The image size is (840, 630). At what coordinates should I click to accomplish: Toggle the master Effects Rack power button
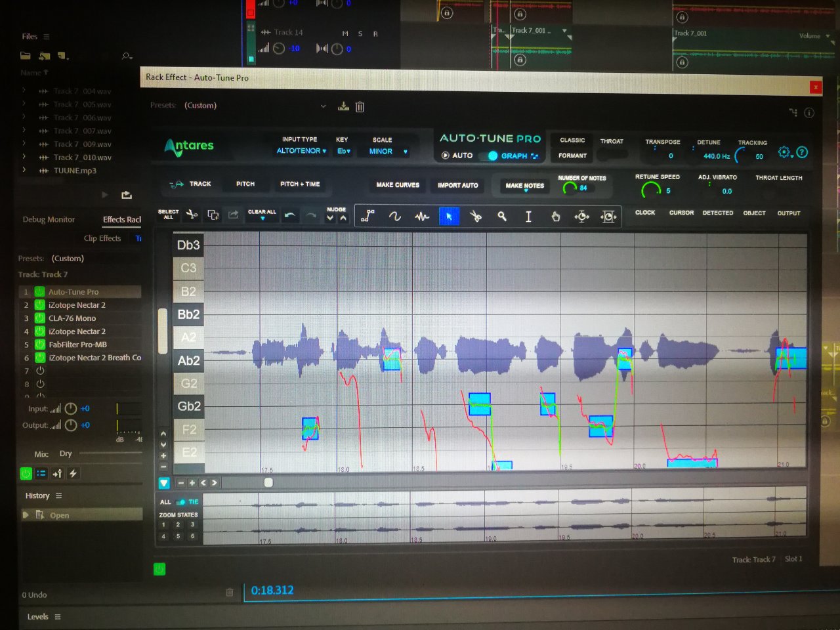pos(26,473)
